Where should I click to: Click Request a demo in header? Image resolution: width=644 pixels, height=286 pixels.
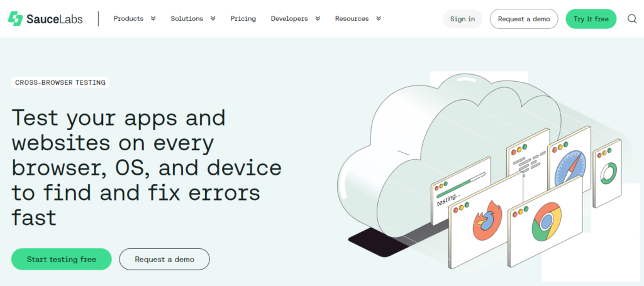click(x=523, y=19)
